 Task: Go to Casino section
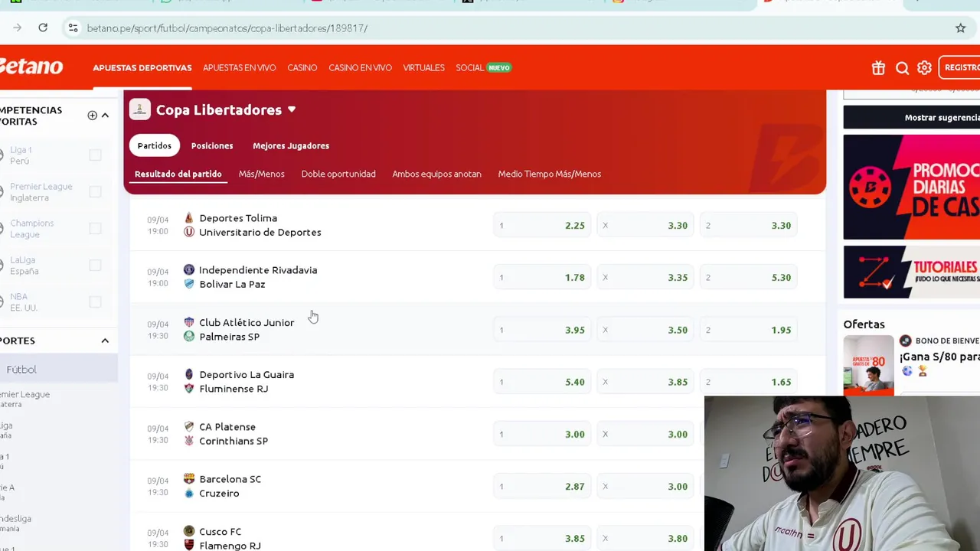[x=302, y=68]
